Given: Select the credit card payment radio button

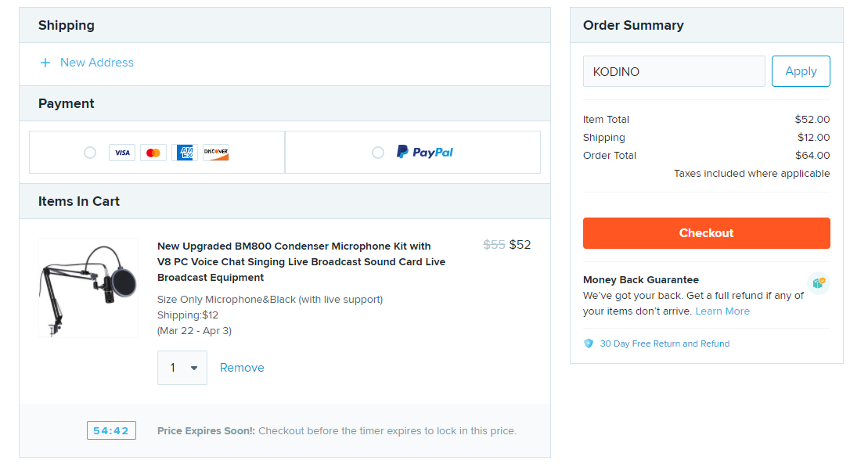Looking at the screenshot, I should [90, 153].
